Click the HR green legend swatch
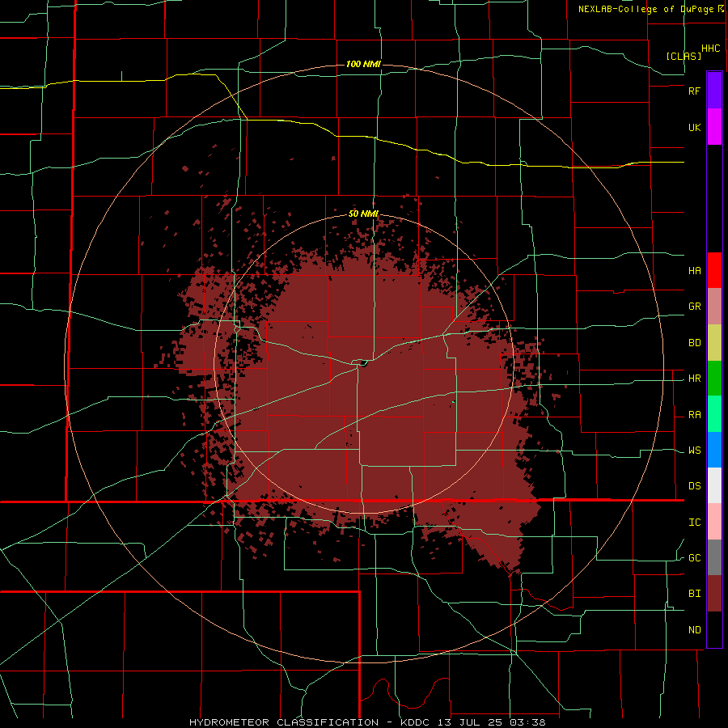Viewport: 728px width, 728px height. [x=714, y=379]
